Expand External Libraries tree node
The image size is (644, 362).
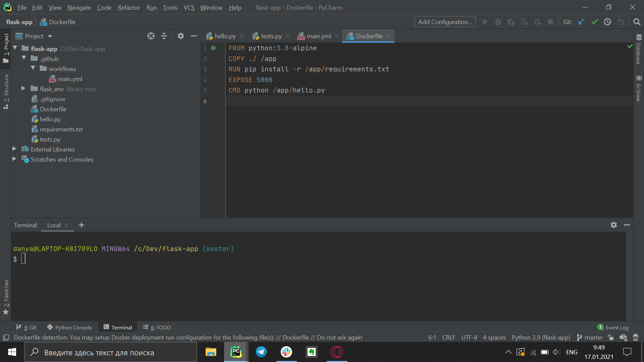[x=14, y=149]
